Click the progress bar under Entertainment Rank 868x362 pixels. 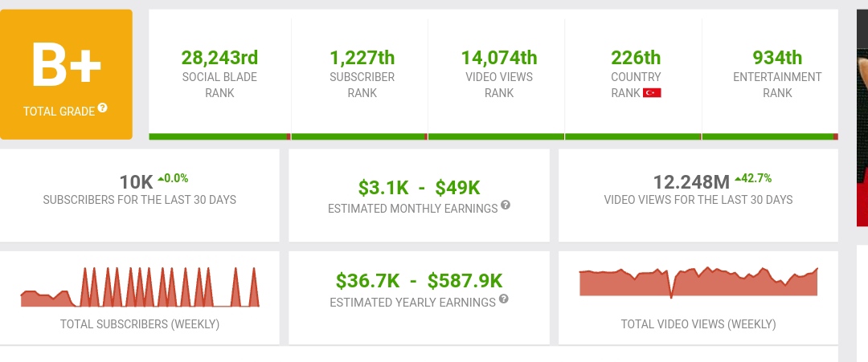(770, 136)
